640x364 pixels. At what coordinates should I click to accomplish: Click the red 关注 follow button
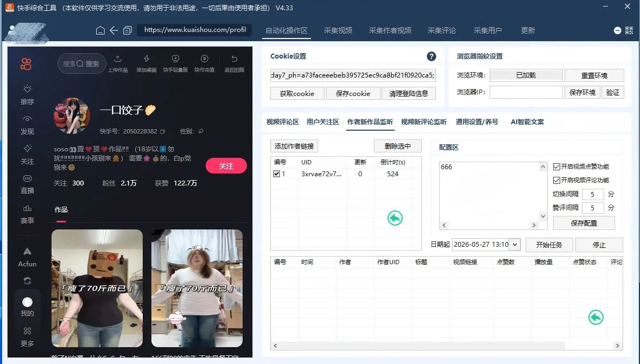[226, 166]
